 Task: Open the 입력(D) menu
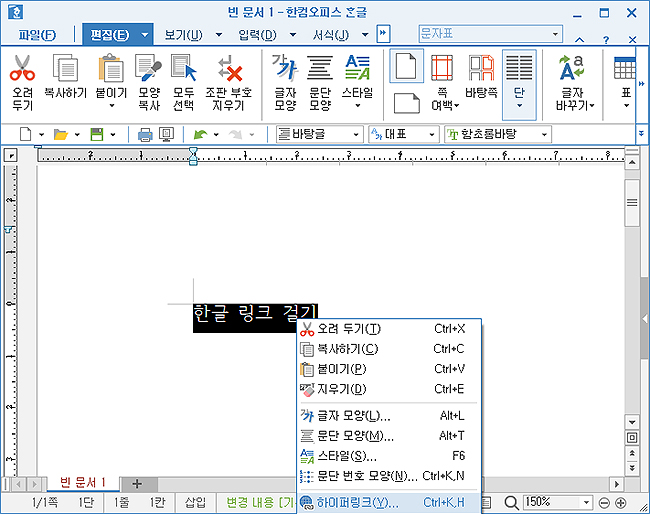coord(257,35)
